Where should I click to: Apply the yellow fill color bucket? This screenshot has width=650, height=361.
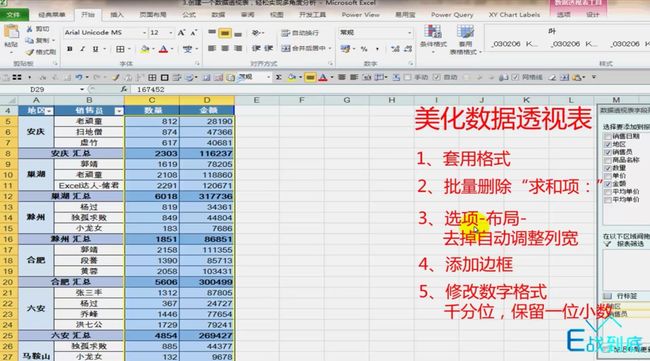(145, 49)
